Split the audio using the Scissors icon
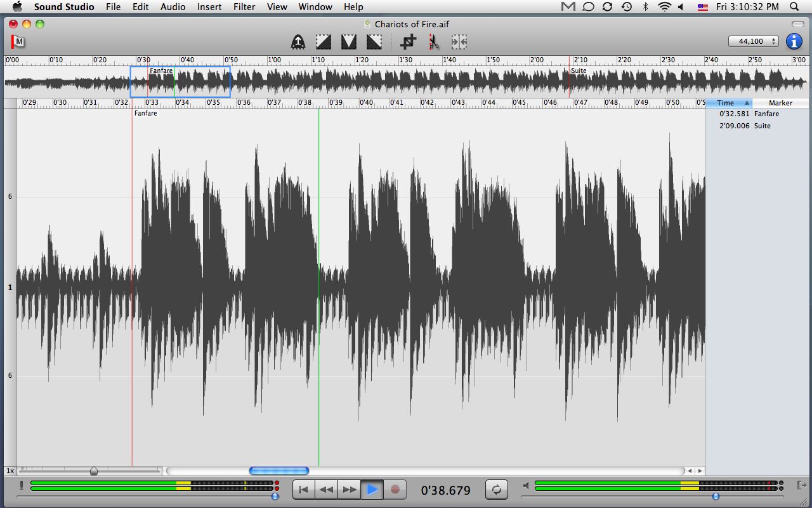 click(x=434, y=41)
